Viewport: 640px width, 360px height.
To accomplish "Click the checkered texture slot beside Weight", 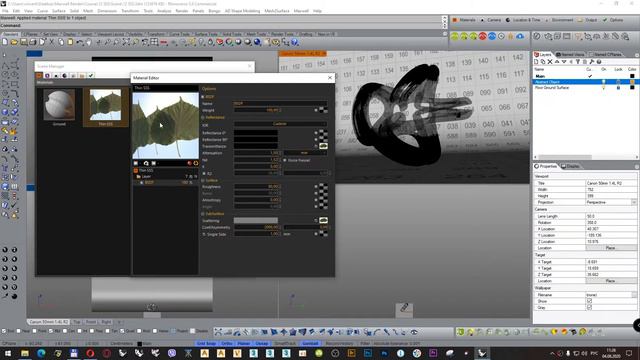I will 323,110.
